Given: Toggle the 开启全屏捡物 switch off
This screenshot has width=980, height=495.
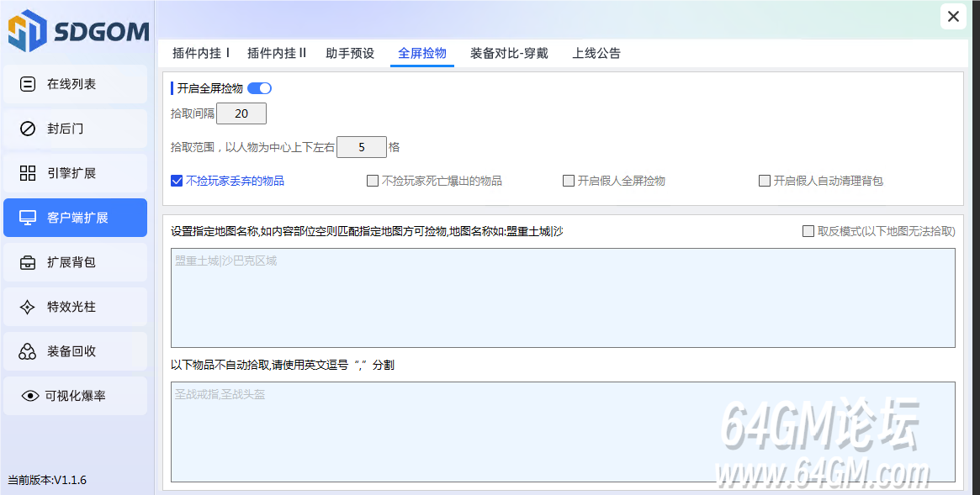Looking at the screenshot, I should (x=259, y=88).
